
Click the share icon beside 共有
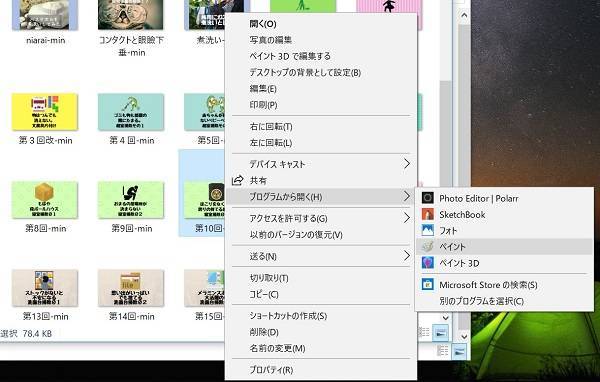(238, 180)
